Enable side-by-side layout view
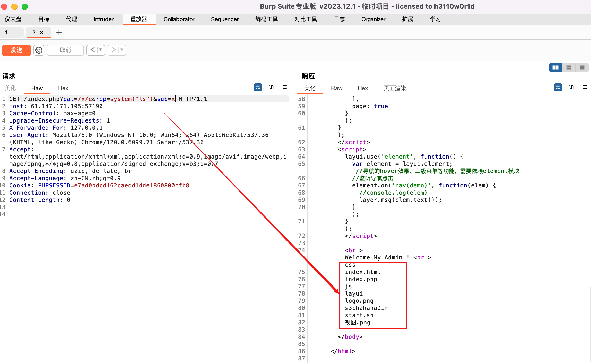591x364 pixels. click(x=555, y=67)
